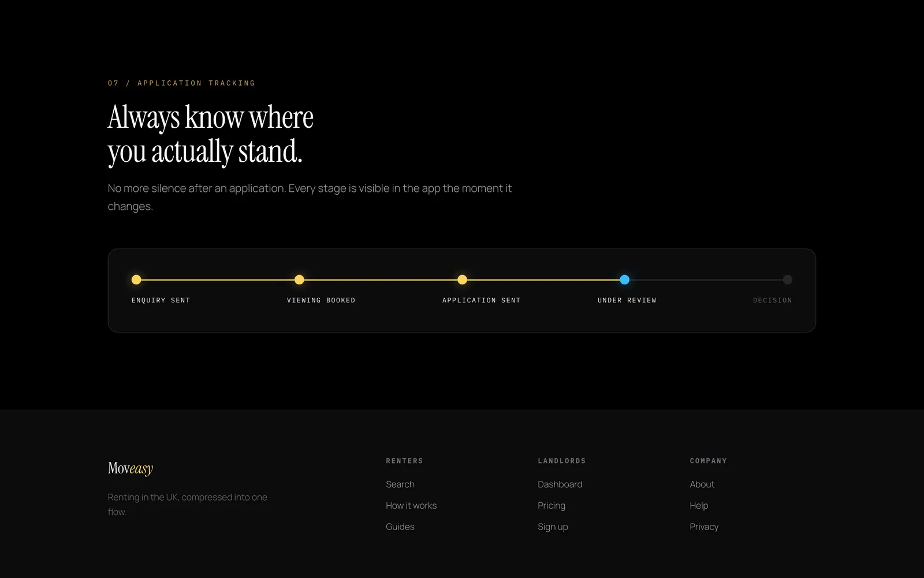This screenshot has width=924, height=578.
Task: Open the Guides footer link
Action: (400, 527)
